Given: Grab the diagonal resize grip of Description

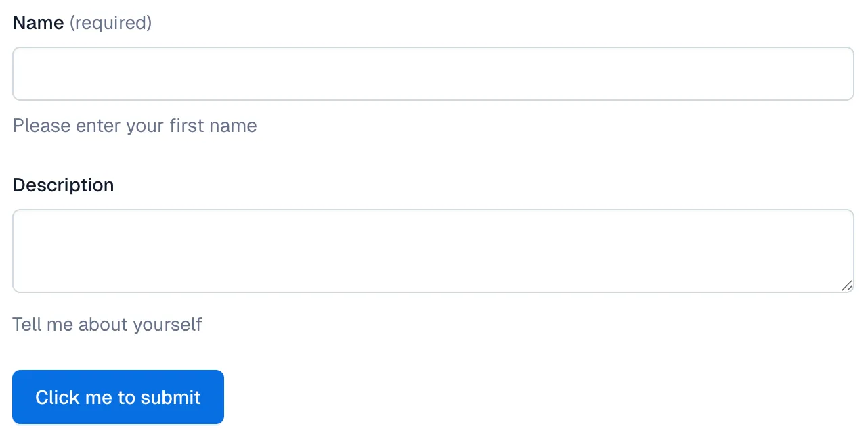Looking at the screenshot, I should pos(847,286).
